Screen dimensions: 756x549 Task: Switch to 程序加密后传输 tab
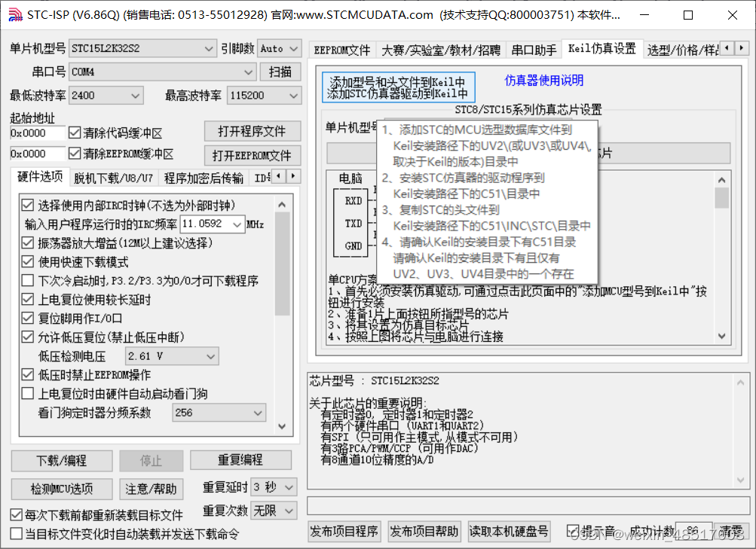tap(204, 178)
